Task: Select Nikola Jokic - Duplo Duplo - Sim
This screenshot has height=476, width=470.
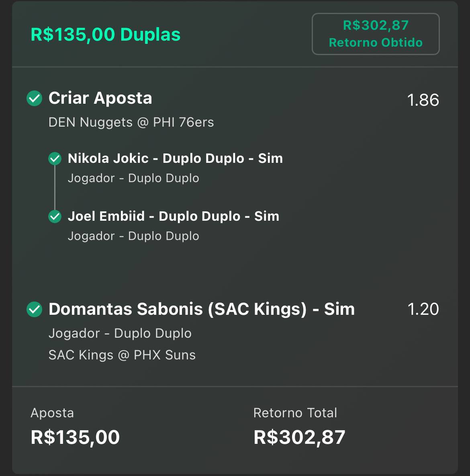Action: (176, 158)
